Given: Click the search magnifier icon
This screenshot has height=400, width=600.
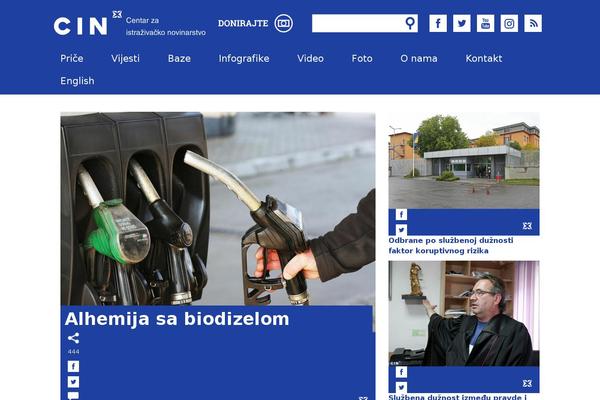Looking at the screenshot, I should point(410,23).
